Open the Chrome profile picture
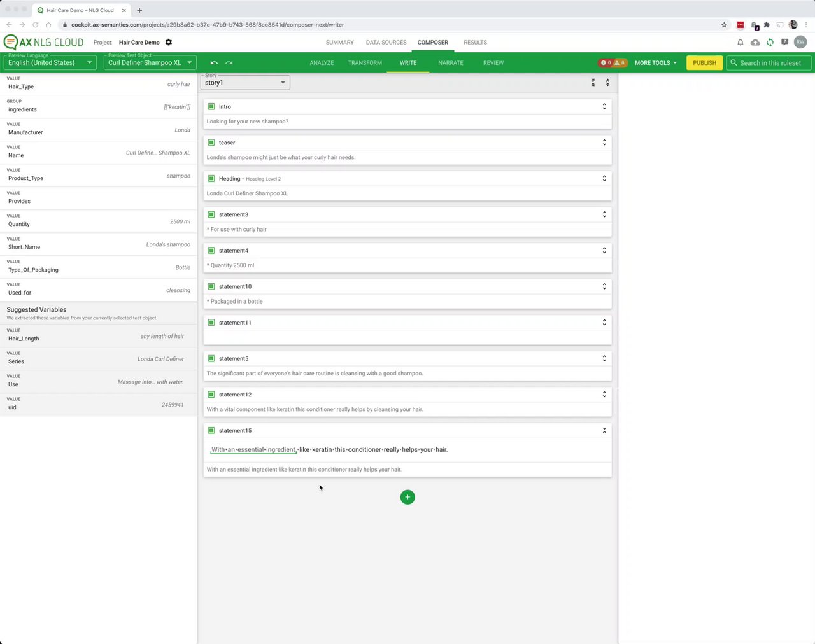Viewport: 815px width, 644px height. coord(793,25)
